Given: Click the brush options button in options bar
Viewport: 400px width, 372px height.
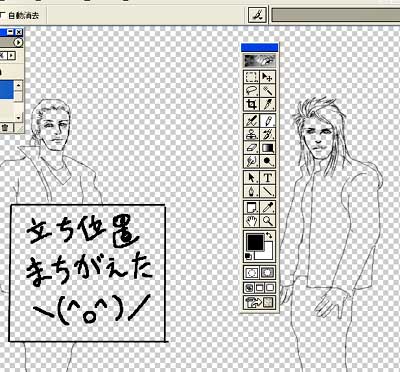Looking at the screenshot, I should coord(257,15).
